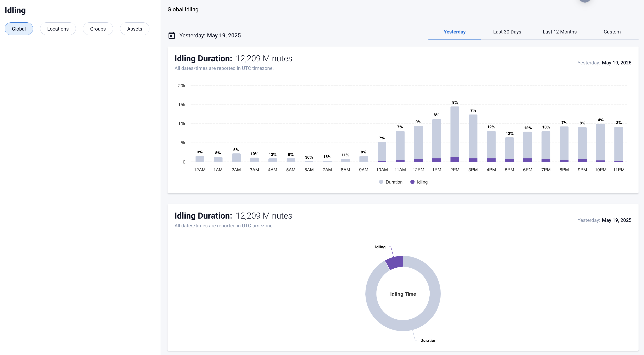The width and height of the screenshot is (644, 355).
Task: Click the 2PM duration bar
Action: click(x=455, y=131)
